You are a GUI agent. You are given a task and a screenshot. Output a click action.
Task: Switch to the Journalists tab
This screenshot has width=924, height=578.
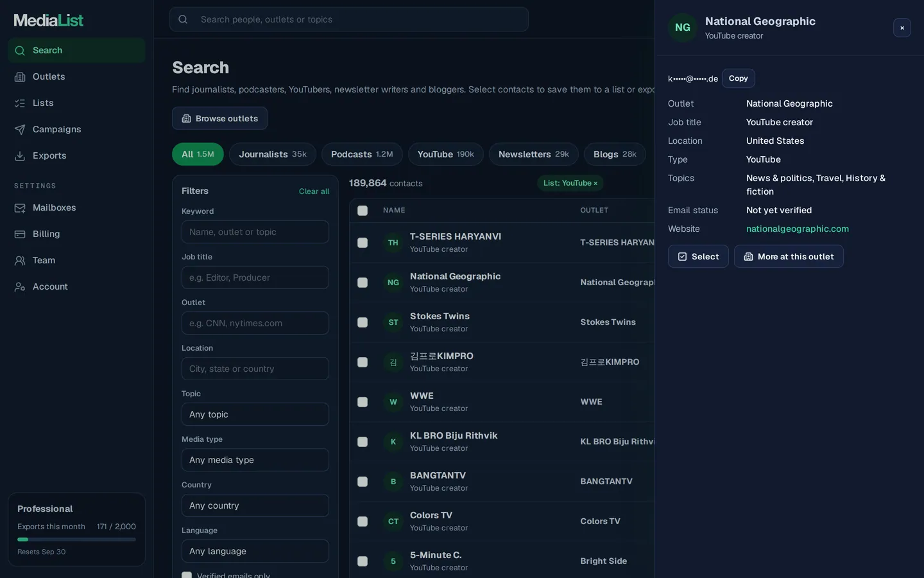(x=273, y=154)
